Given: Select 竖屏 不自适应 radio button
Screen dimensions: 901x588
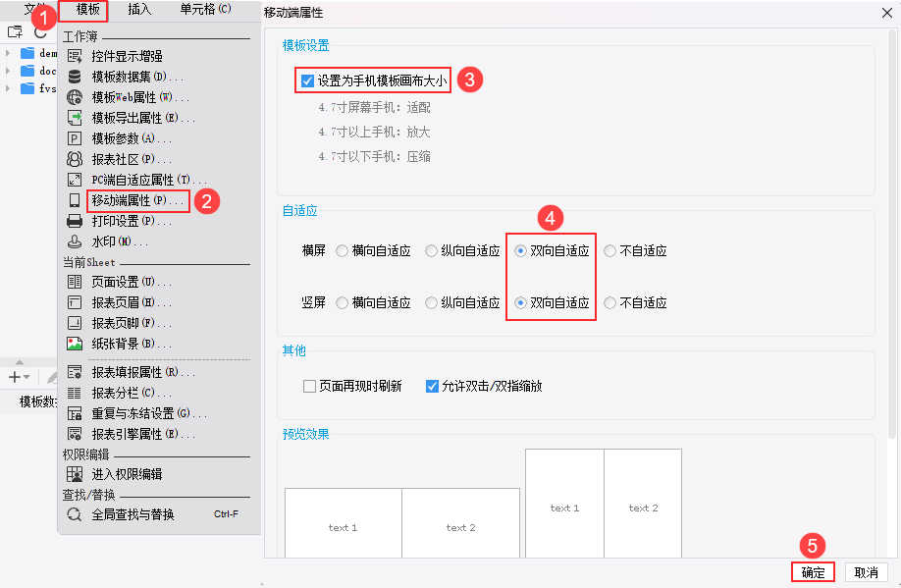Looking at the screenshot, I should [610, 303].
